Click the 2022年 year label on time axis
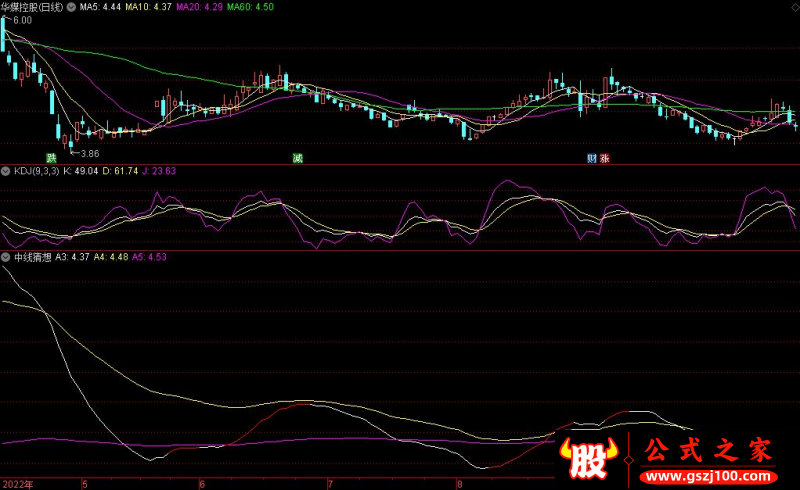 point(17,483)
